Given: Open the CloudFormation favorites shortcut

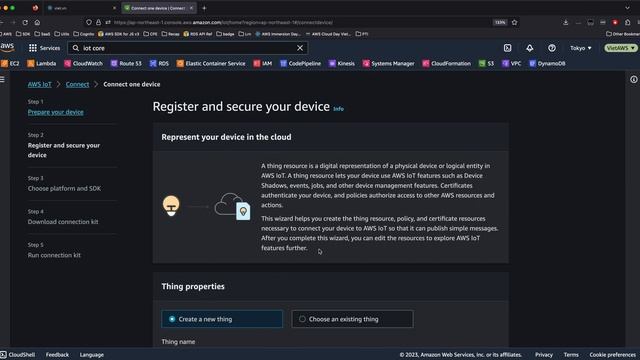Looking at the screenshot, I should pyautogui.click(x=447, y=64).
